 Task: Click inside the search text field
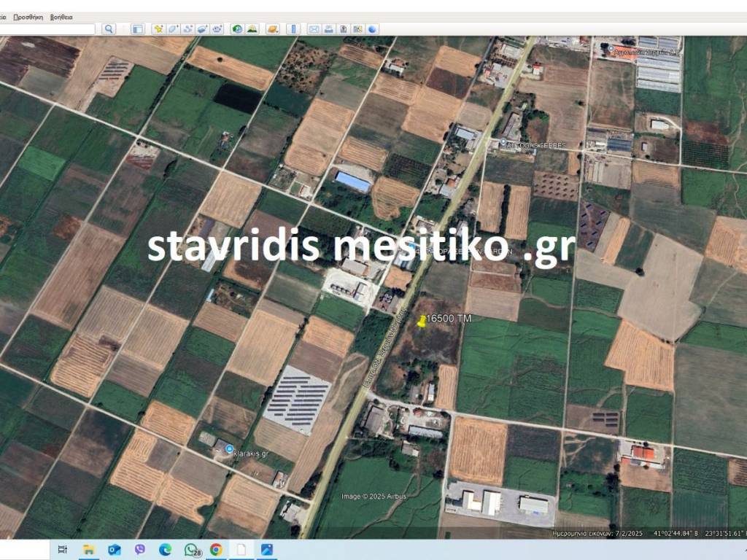click(47, 29)
